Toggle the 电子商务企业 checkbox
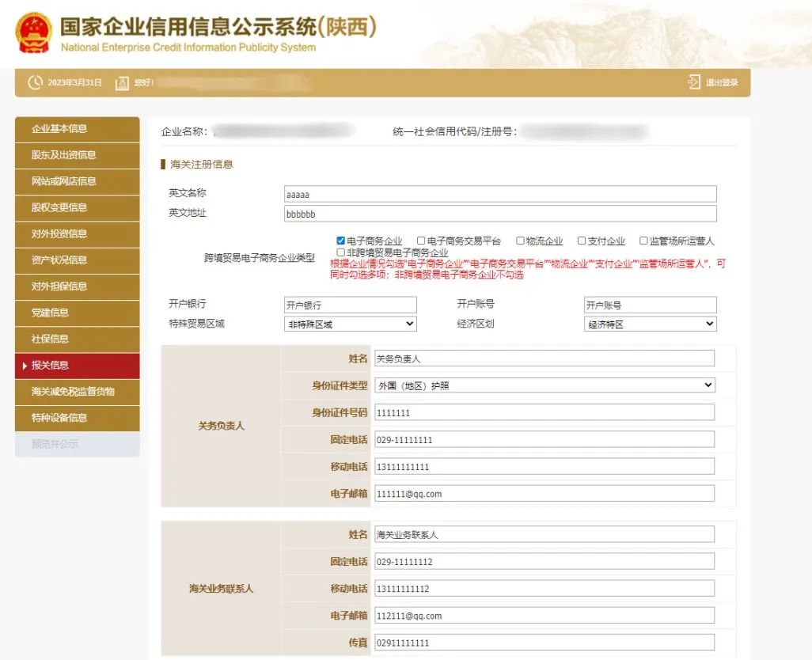Viewport: 812px width, 660px height. tap(340, 241)
